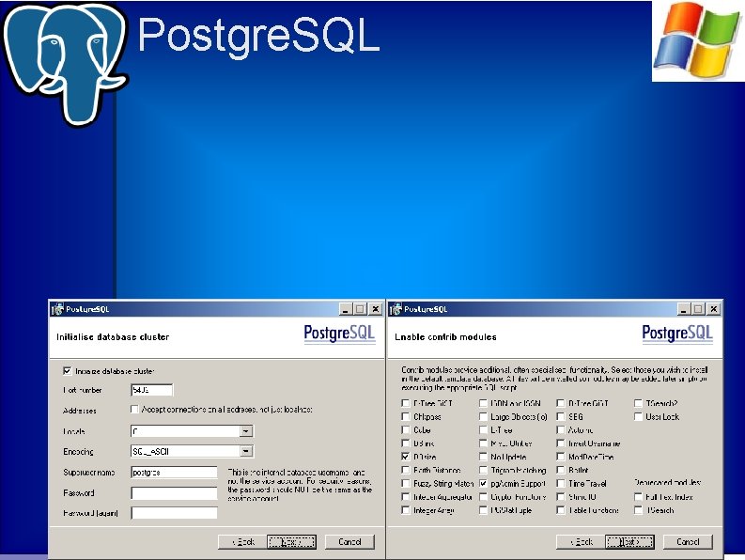Enable Table Functions module
745x560 pixels.
point(561,510)
